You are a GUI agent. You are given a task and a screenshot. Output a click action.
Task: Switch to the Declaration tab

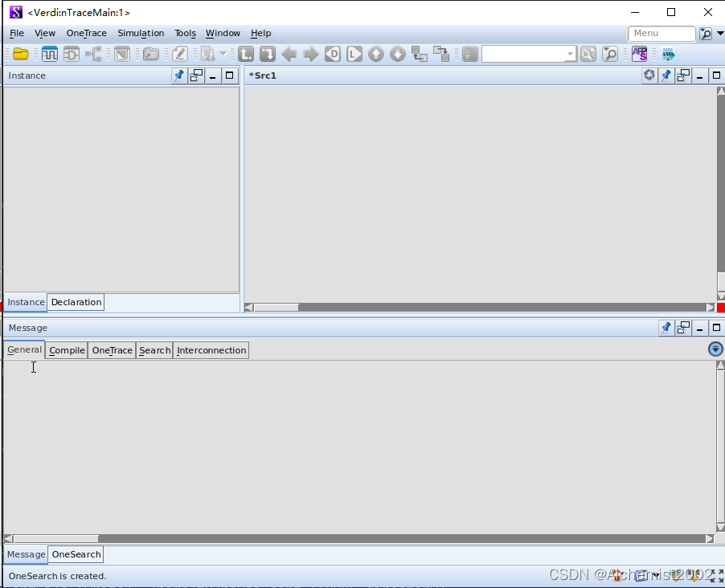[x=76, y=302]
